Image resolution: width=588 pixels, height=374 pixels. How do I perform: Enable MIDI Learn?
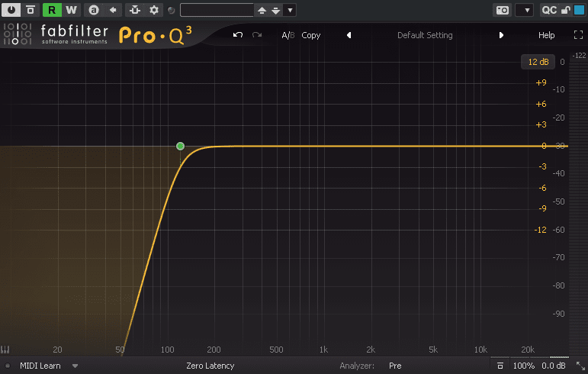pos(40,366)
